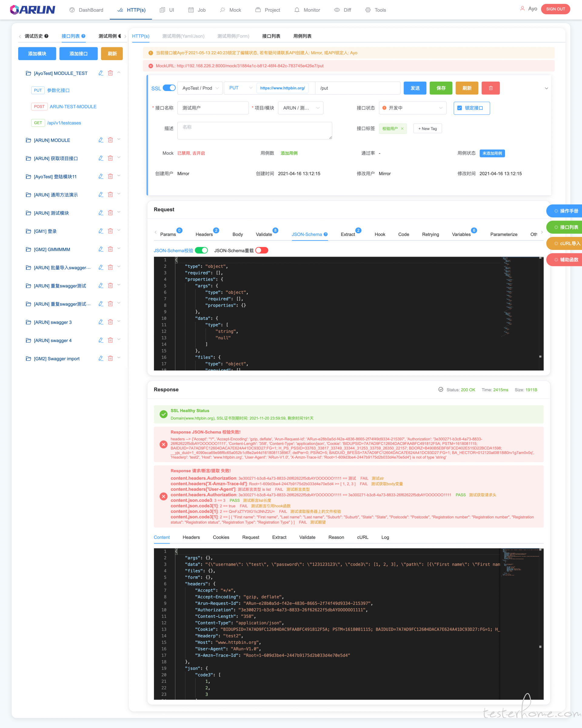The height and width of the screenshot is (728, 582).
Task: Open the 接口状态 开发中 dropdown
Action: point(413,108)
